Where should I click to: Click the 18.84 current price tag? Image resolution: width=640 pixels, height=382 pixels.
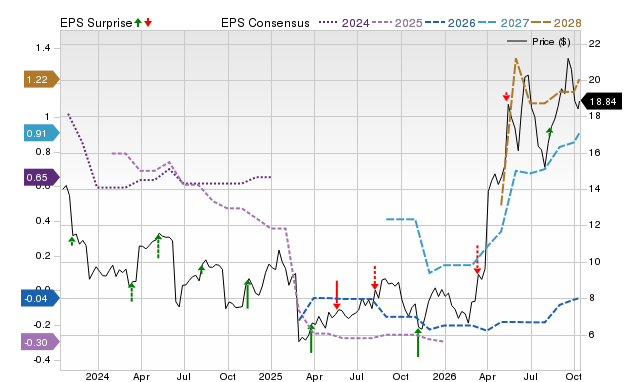[x=601, y=102]
